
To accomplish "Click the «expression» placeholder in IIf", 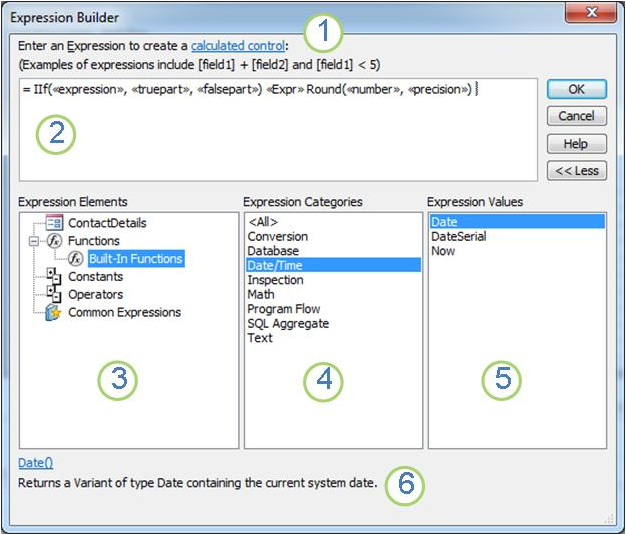I will point(89,89).
